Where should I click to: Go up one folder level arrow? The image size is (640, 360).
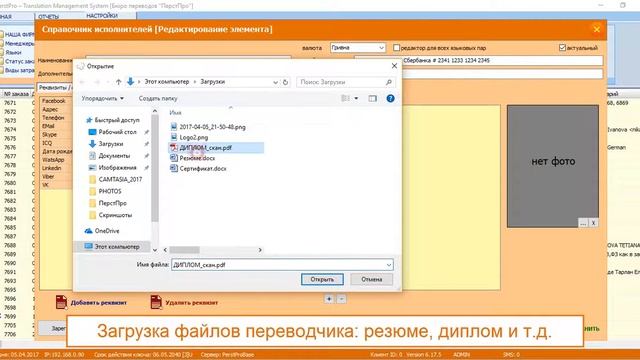[118, 82]
